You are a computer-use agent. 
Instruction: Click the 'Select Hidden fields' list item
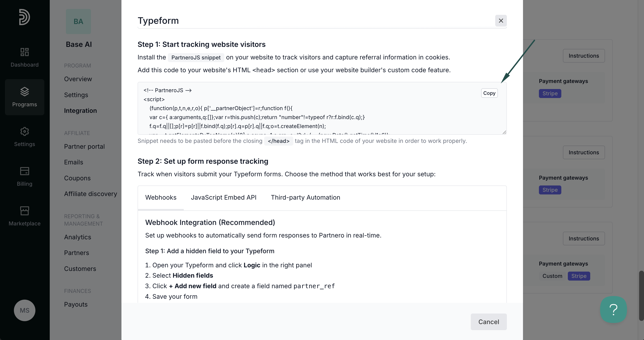[179, 275]
